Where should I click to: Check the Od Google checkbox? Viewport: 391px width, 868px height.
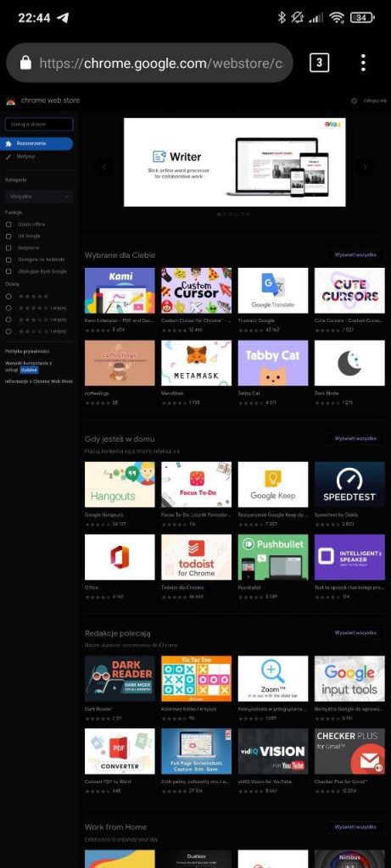tap(8, 236)
